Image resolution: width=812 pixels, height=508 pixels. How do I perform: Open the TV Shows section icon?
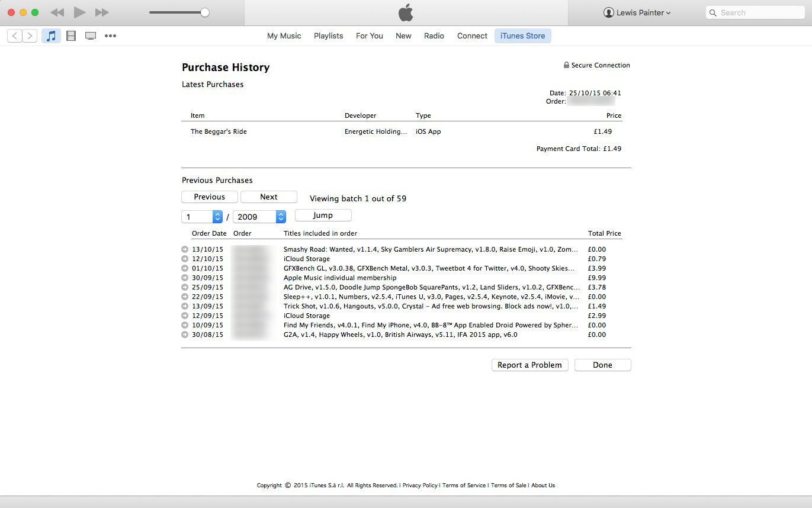pyautogui.click(x=90, y=36)
